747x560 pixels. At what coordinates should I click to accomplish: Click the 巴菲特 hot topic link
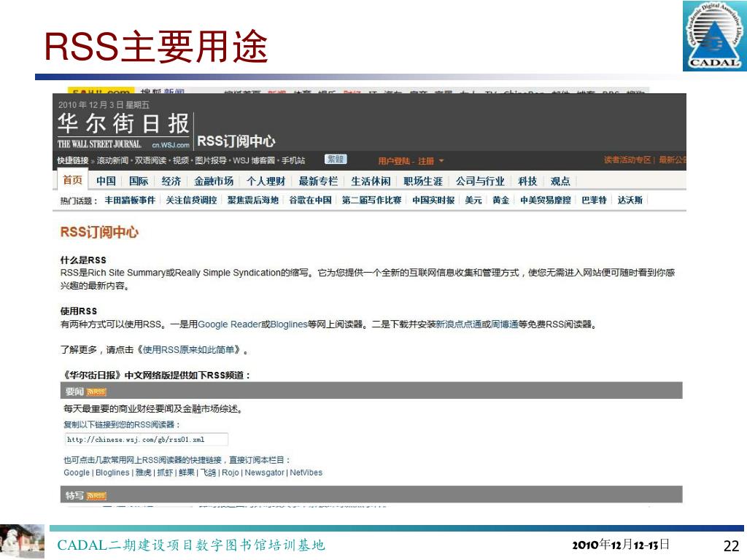pyautogui.click(x=594, y=200)
